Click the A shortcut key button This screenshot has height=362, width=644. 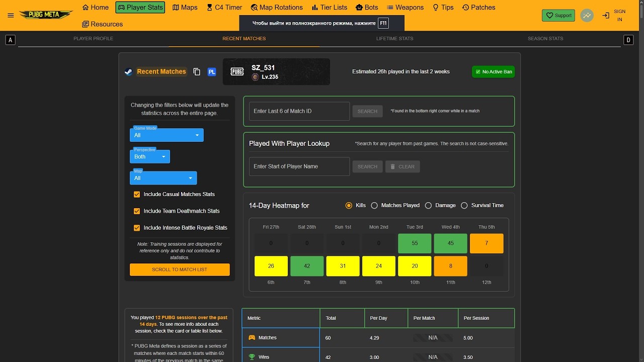(x=10, y=40)
